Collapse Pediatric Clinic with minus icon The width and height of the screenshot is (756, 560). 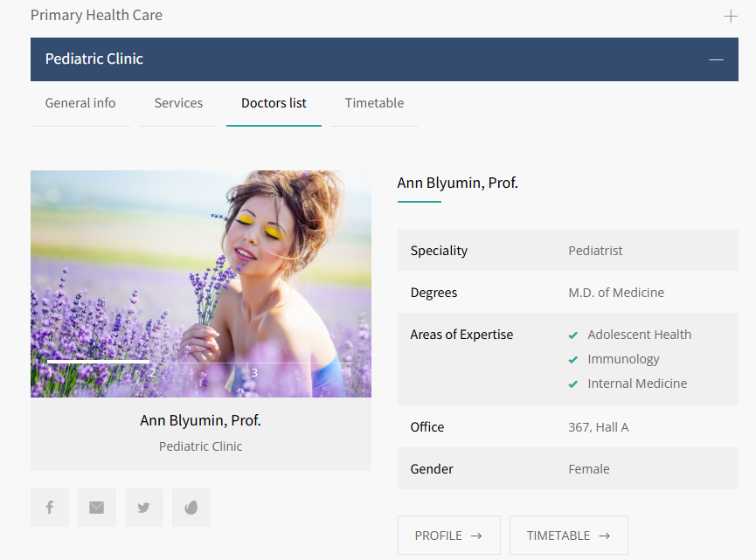[716, 59]
